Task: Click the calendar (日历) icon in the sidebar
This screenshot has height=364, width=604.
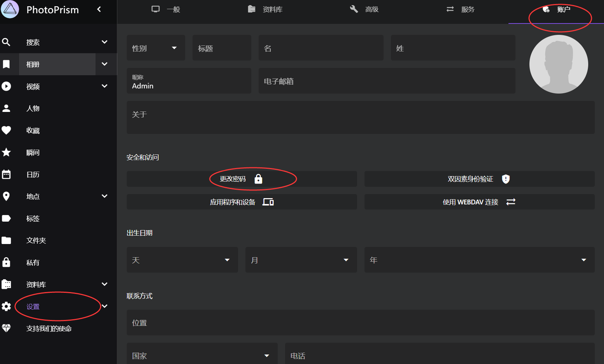Action: pos(6,174)
